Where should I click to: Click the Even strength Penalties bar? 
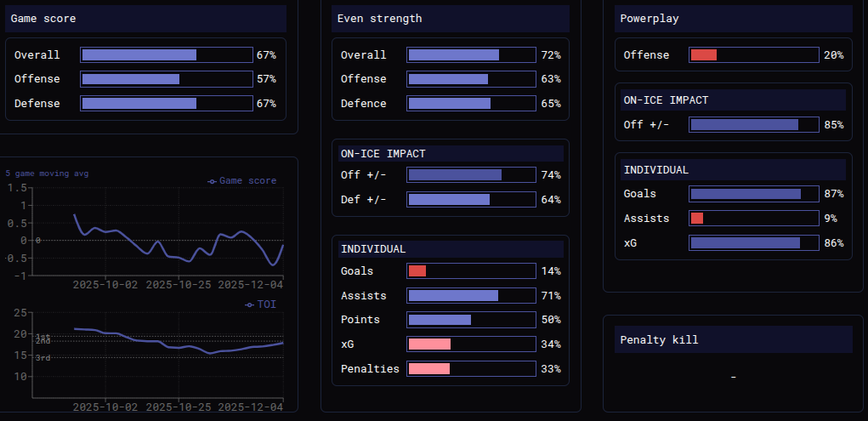click(x=471, y=368)
